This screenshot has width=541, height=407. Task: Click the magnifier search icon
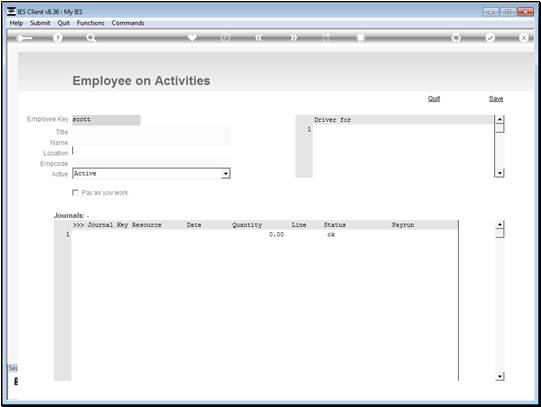click(91, 38)
